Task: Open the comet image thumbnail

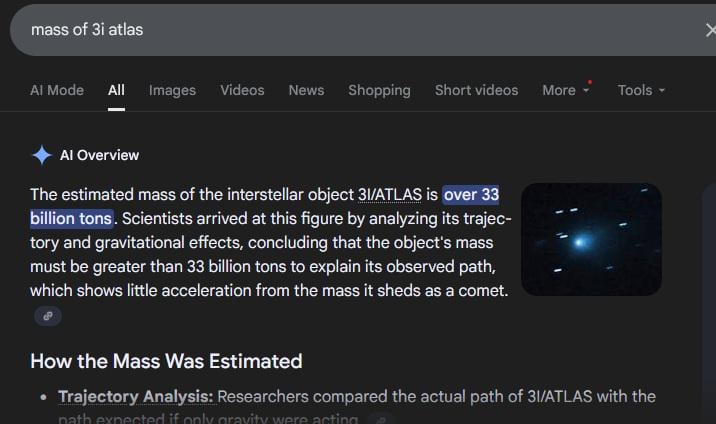Action: click(x=591, y=239)
